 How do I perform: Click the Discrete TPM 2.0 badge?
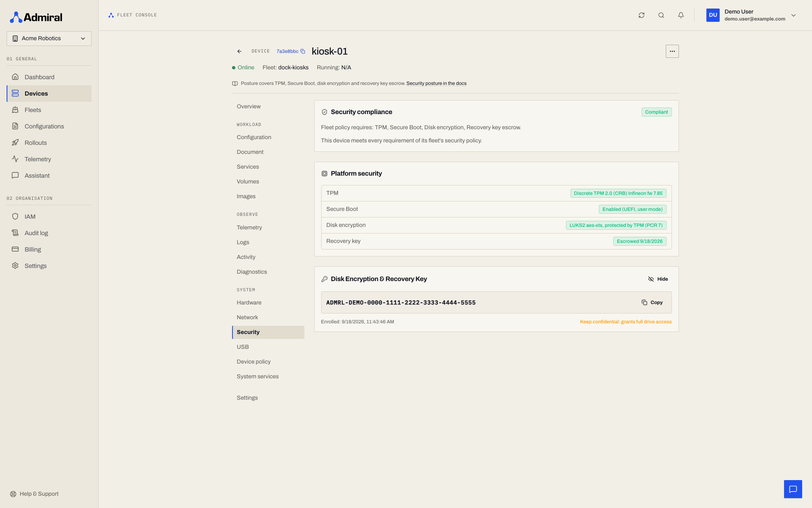618,193
